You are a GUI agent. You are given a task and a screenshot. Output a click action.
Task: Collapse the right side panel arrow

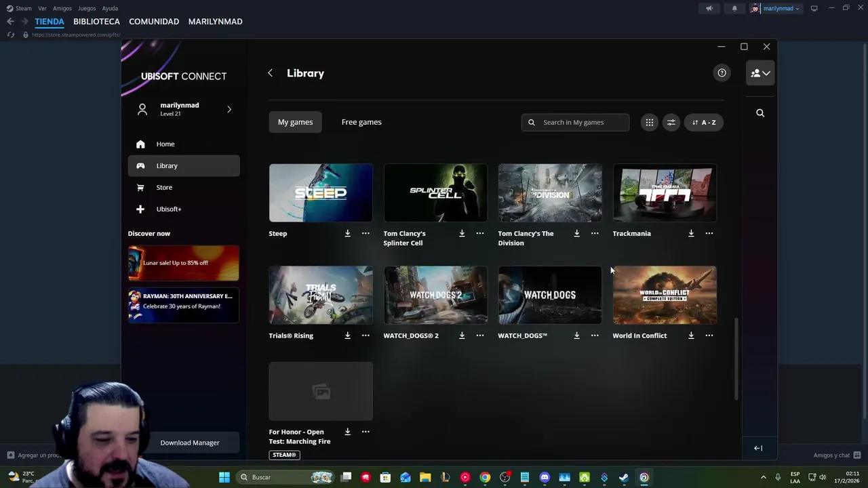pyautogui.click(x=758, y=448)
